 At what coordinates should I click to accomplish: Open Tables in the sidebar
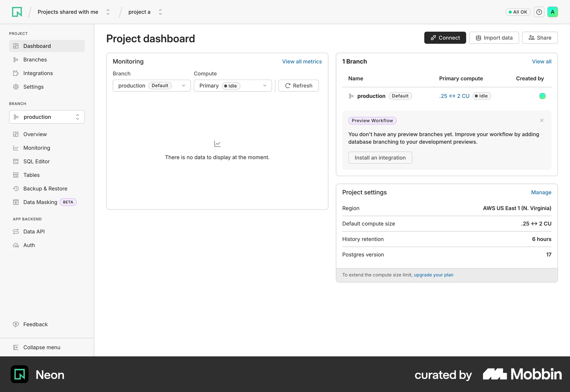click(47, 175)
